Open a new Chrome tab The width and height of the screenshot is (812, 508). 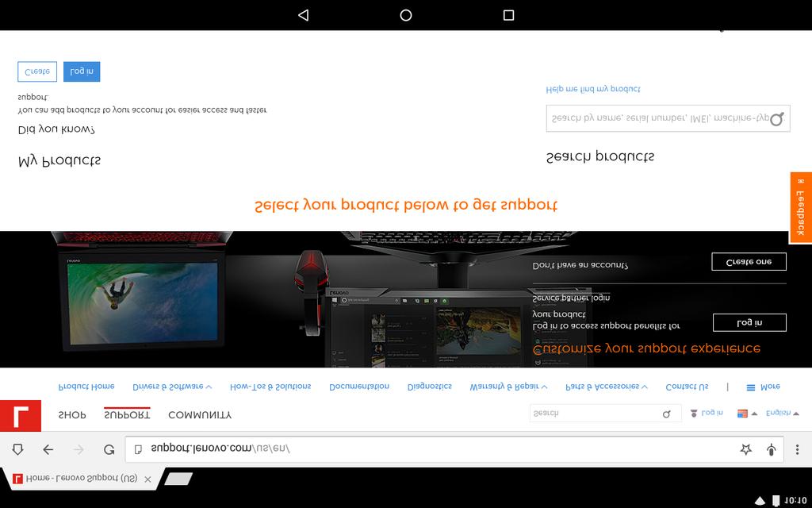(x=178, y=479)
